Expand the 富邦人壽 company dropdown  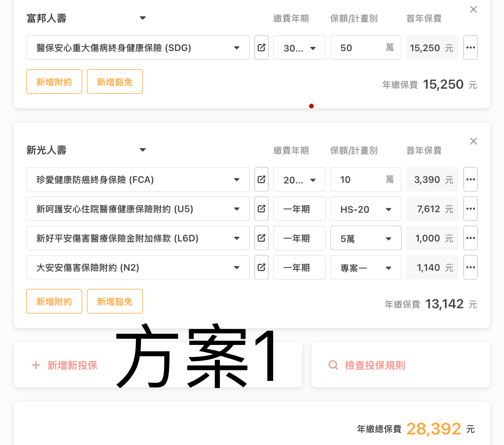(143, 18)
